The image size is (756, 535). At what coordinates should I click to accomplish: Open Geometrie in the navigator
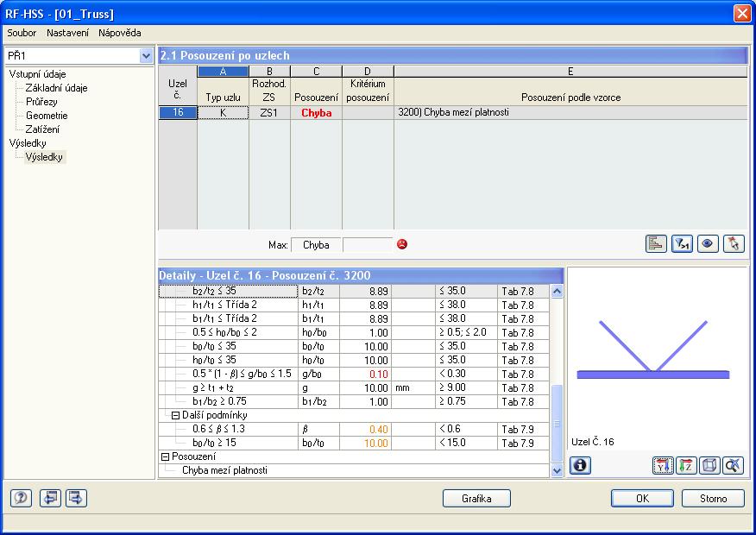pos(47,116)
